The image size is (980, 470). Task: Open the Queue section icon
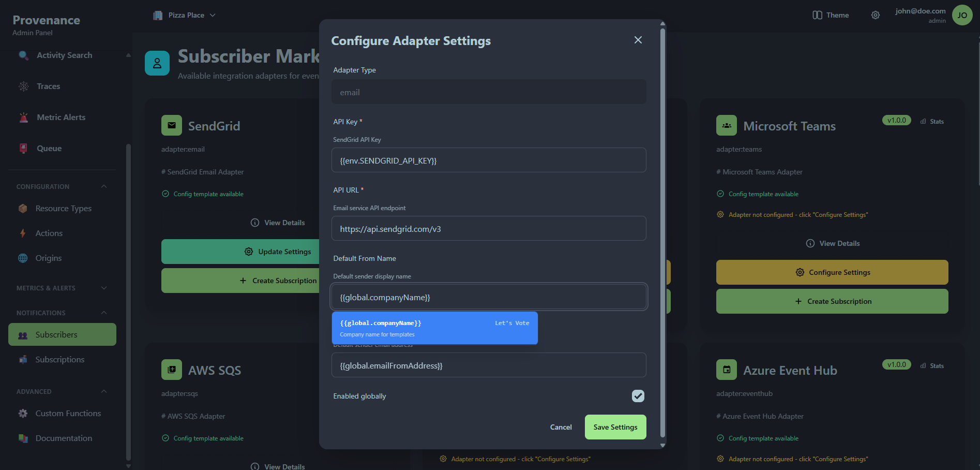point(23,148)
